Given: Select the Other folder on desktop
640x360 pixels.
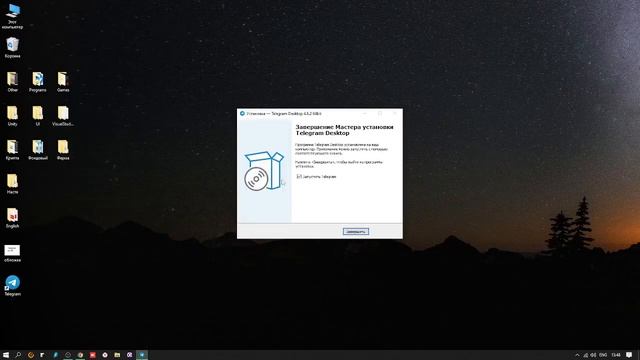Looking at the screenshot, I should pyautogui.click(x=12, y=82).
